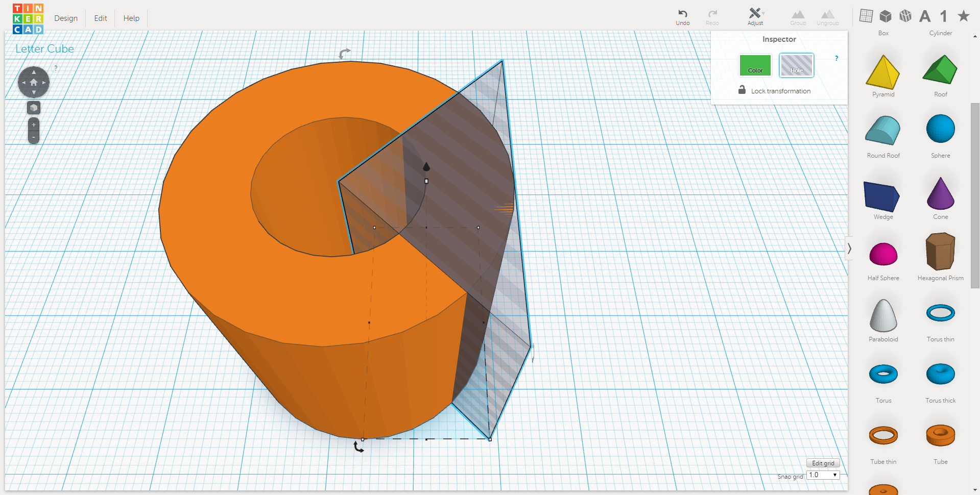Screen dimensions: 980x495
Task: Collapse the shapes panel with the chevron
Action: pos(849,248)
